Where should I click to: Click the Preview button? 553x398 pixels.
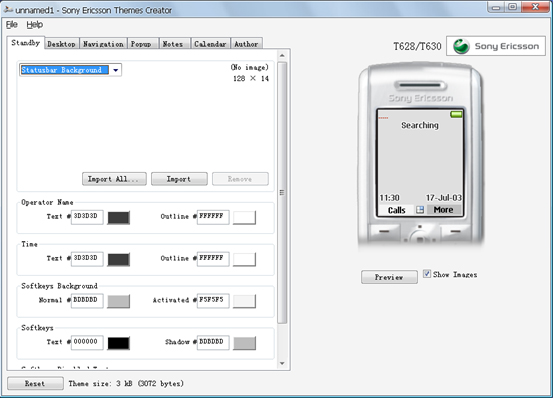click(389, 277)
